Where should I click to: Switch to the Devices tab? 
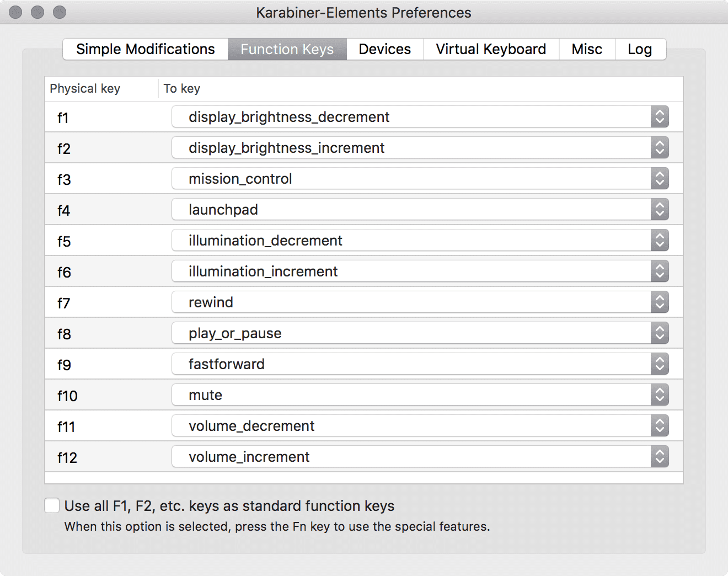tap(384, 49)
